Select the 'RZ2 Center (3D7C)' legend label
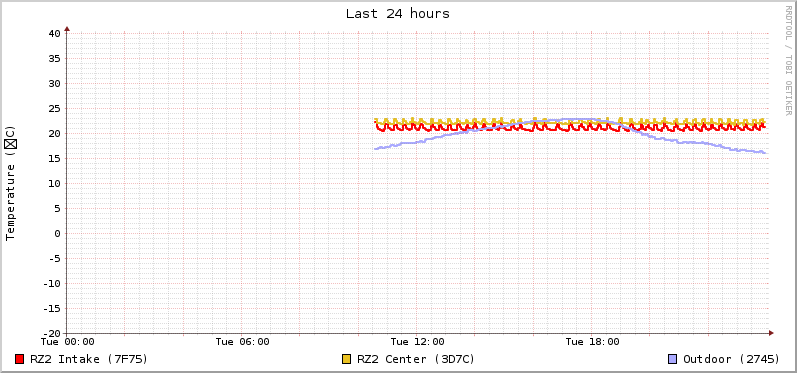 [416, 359]
